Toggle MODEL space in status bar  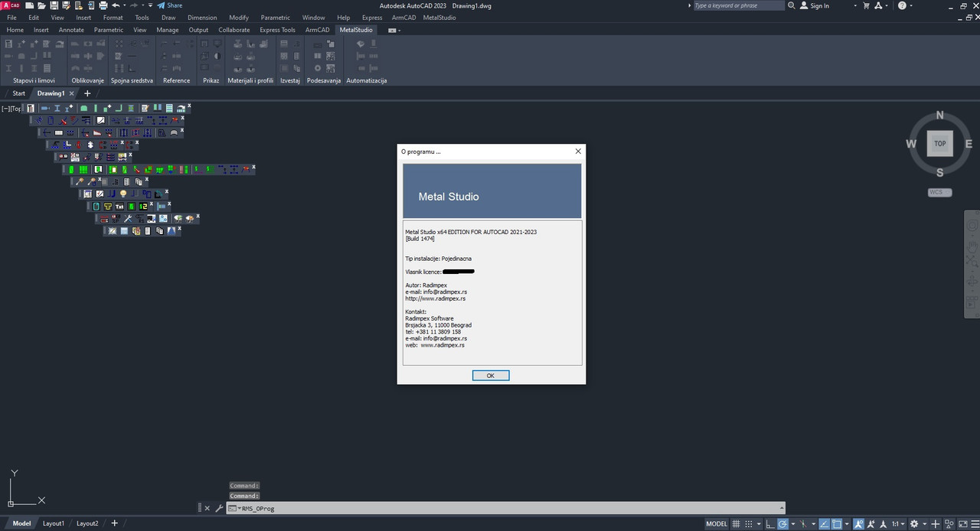tap(717, 523)
